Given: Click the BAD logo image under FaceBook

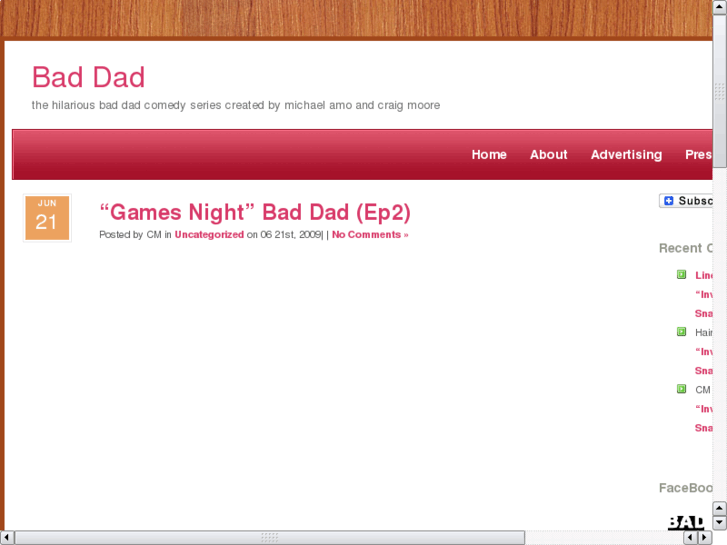Looking at the screenshot, I should [x=686, y=523].
